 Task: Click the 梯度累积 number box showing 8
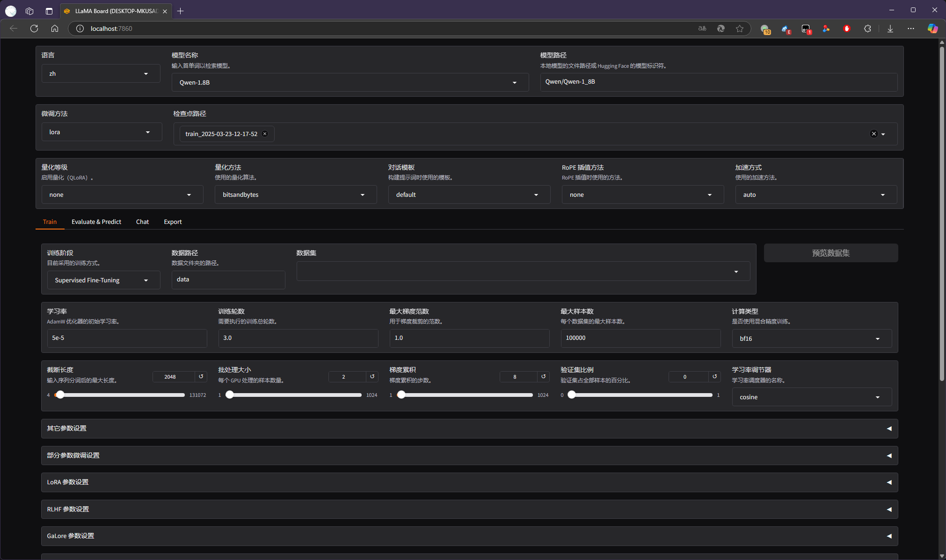(x=518, y=377)
